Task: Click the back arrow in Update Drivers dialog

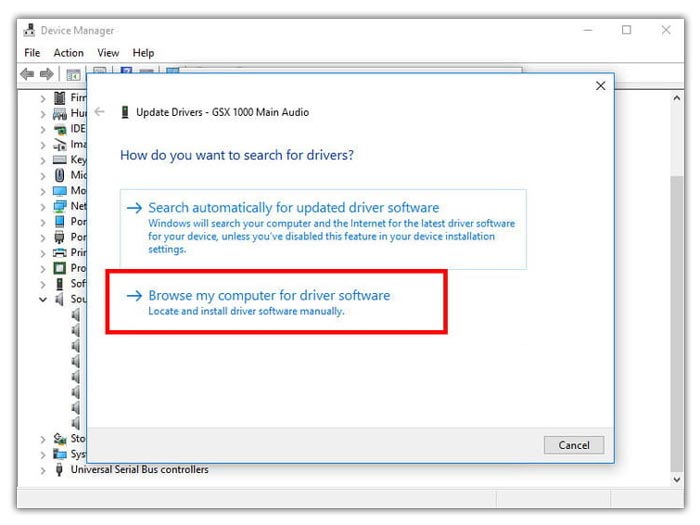Action: point(100,112)
